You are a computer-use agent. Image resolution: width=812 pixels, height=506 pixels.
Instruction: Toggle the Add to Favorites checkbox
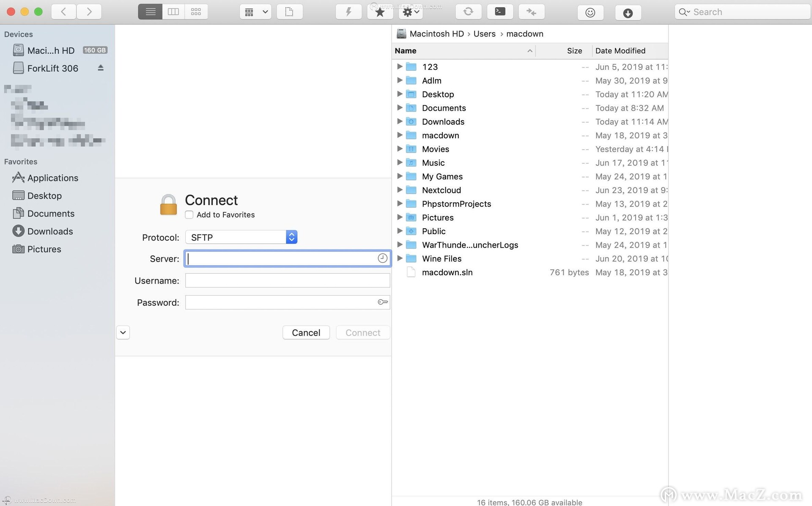[189, 214]
